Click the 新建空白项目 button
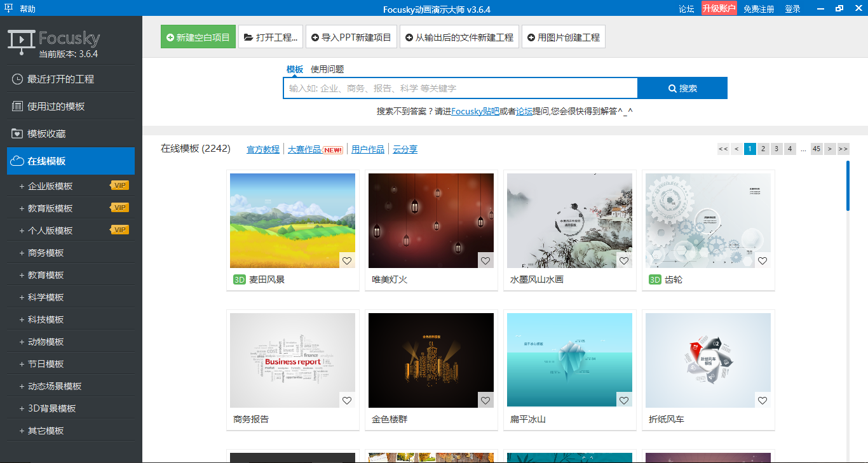This screenshot has height=463, width=868. 198,37
